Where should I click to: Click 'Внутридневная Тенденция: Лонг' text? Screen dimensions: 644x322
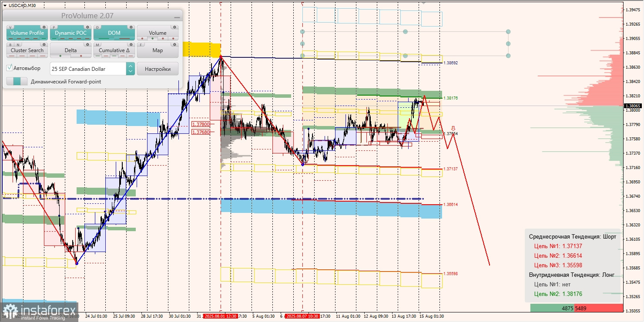click(x=572, y=275)
